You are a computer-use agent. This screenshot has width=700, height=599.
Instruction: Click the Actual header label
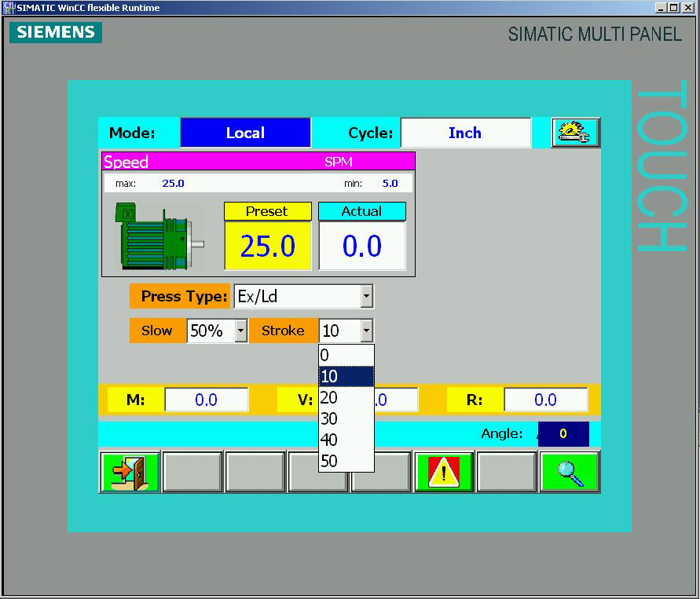pos(362,211)
